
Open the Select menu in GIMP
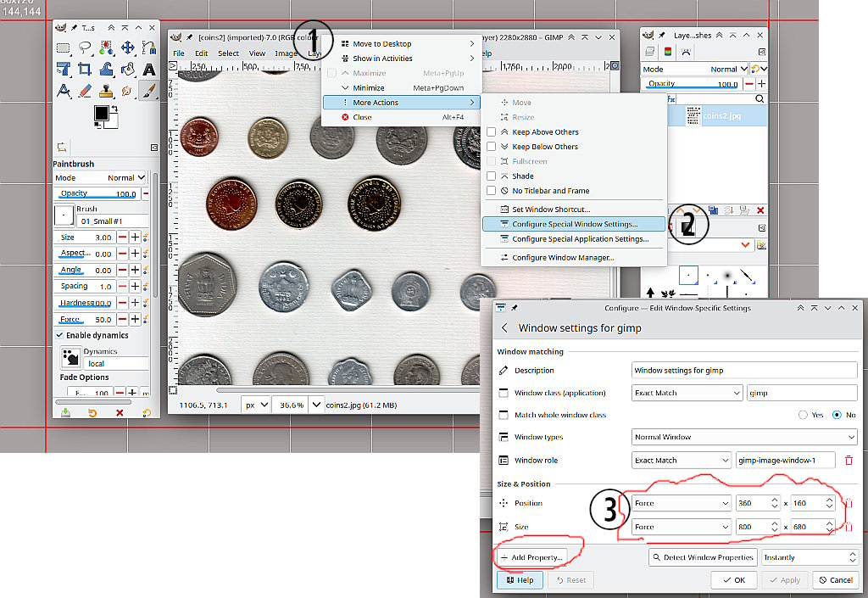[228, 53]
